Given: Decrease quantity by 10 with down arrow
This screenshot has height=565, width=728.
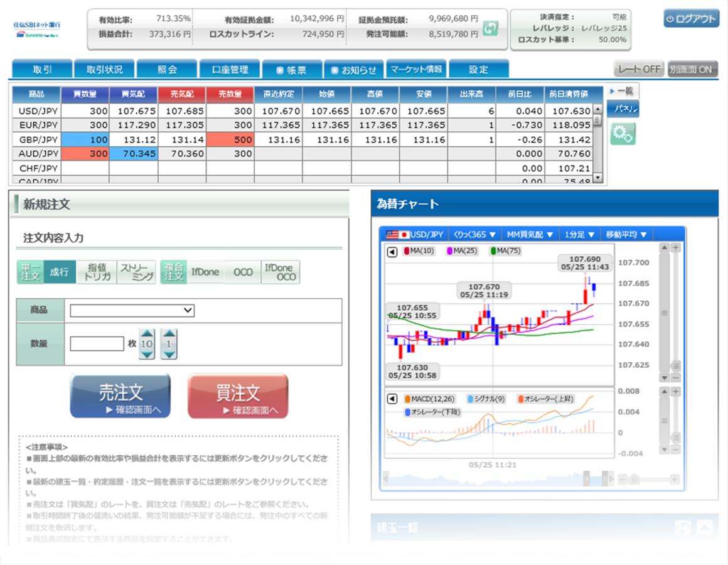Looking at the screenshot, I should 147,355.
